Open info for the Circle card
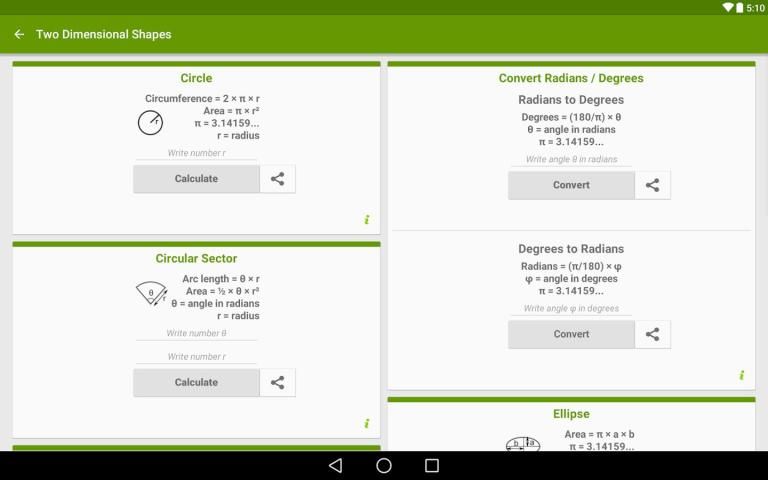768x480 pixels. pos(367,220)
